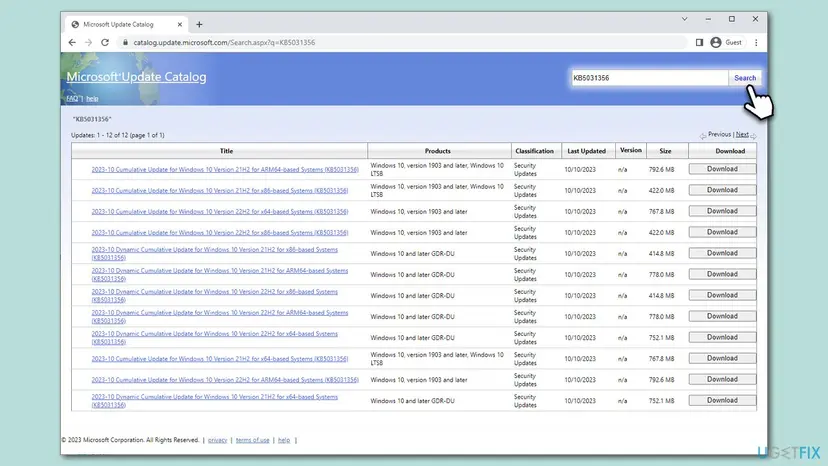
Task: Click the left arrow icon beside Previous
Action: click(703, 136)
